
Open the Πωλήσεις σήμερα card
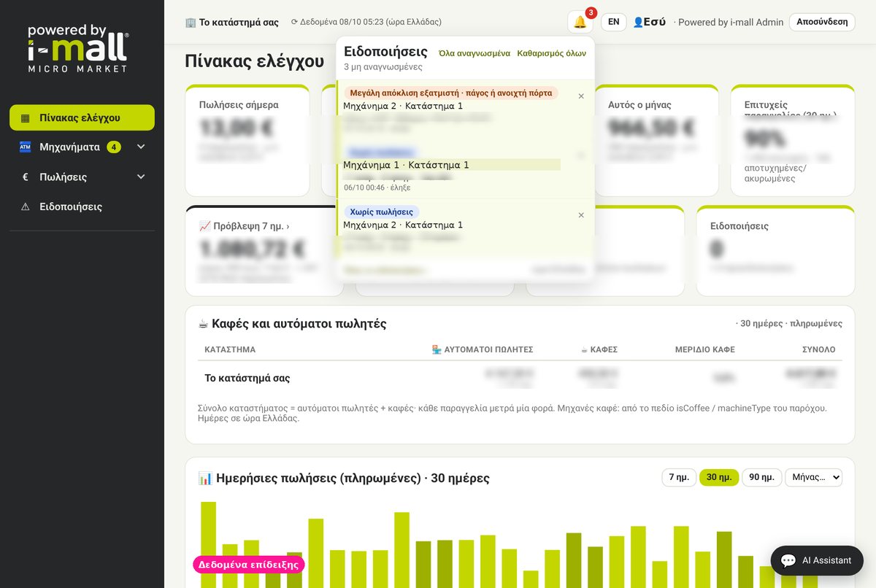(x=247, y=140)
